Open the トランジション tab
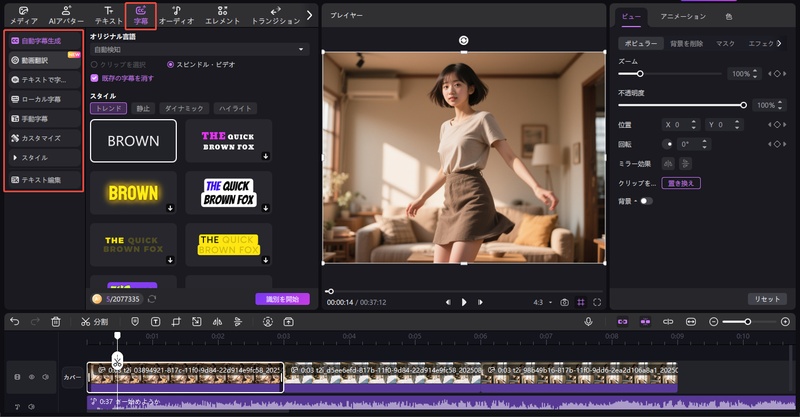The image size is (800, 417). tap(276, 15)
